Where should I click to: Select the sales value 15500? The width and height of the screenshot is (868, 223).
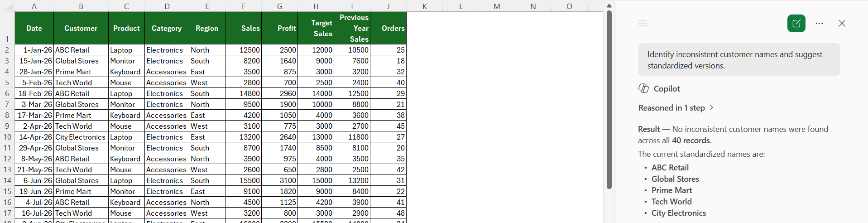(244, 180)
